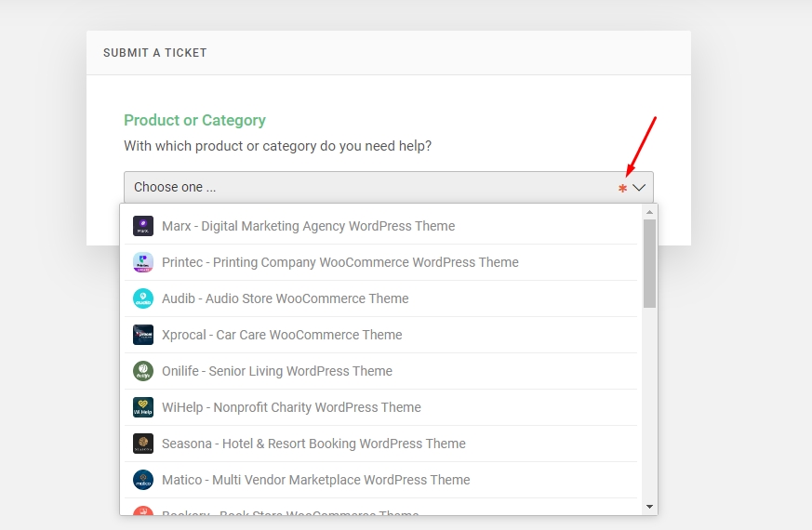Click the Onilife theme logo icon
The image size is (812, 530).
(143, 371)
